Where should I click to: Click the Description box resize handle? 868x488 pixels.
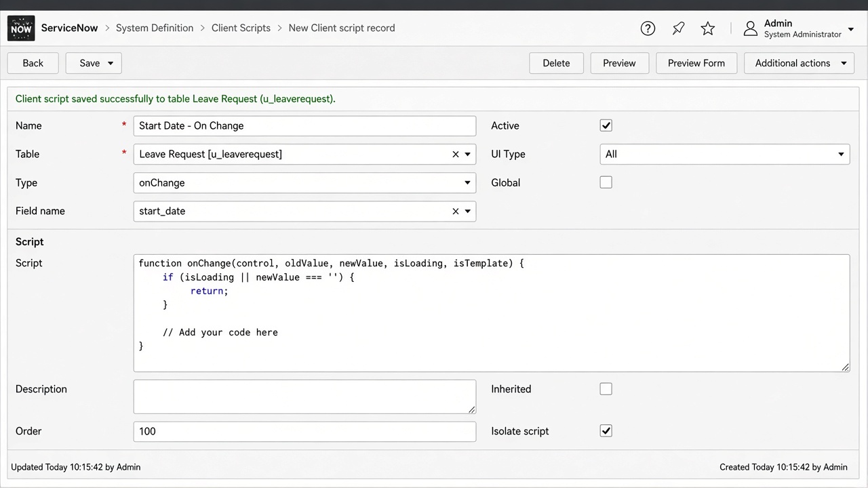pos(472,409)
